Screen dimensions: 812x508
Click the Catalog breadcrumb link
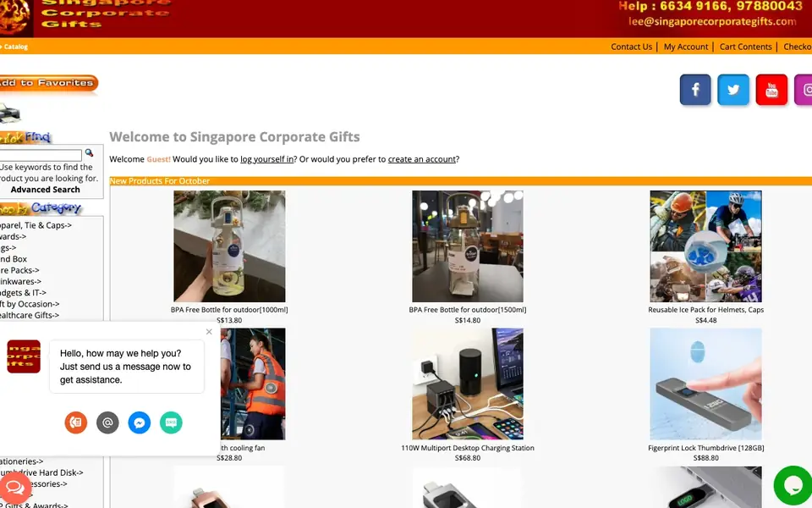coord(15,47)
